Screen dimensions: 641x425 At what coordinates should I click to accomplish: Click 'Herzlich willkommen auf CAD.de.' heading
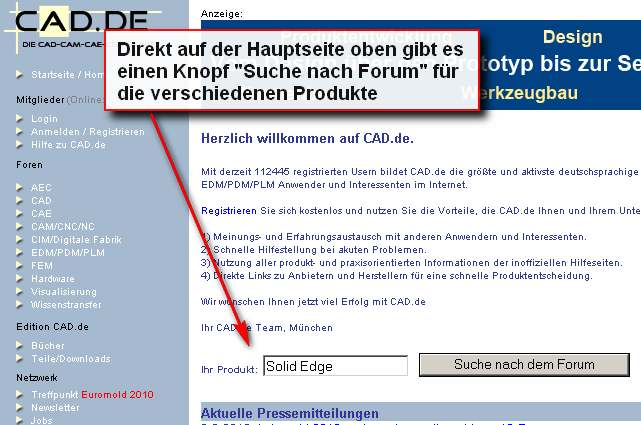[307, 139]
